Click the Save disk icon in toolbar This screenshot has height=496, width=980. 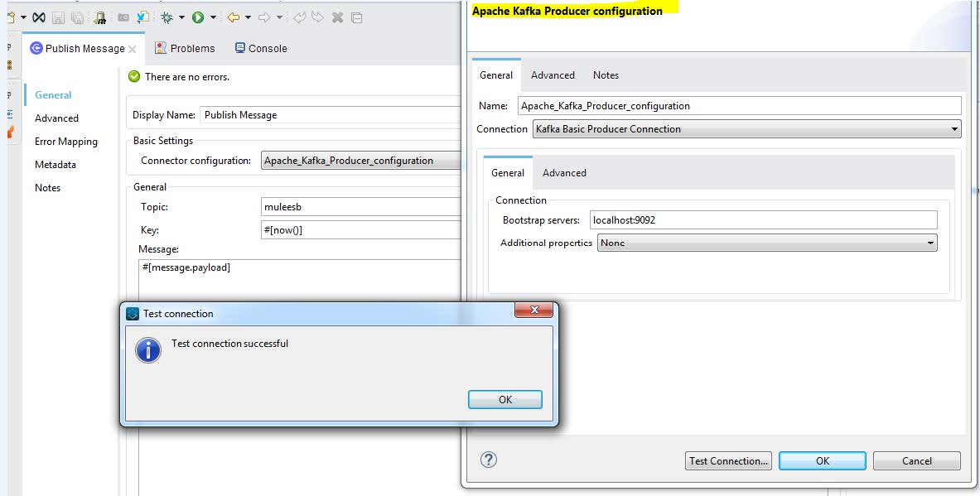(58, 17)
